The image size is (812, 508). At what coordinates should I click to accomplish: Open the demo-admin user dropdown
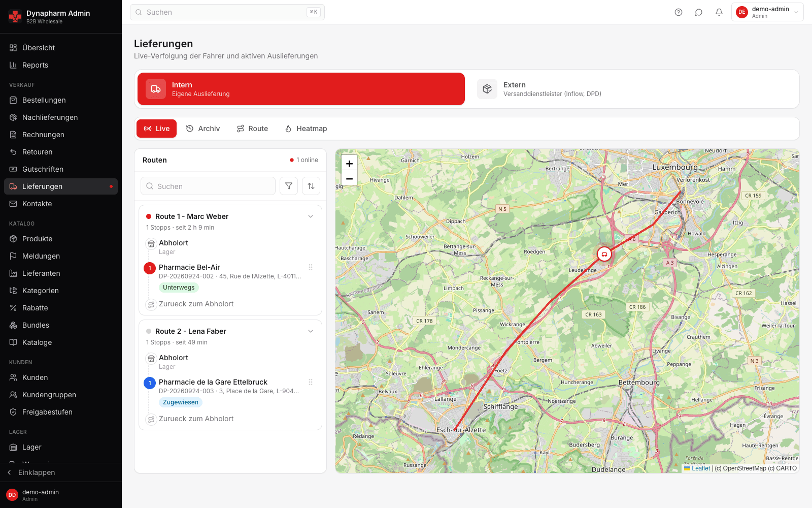click(767, 12)
